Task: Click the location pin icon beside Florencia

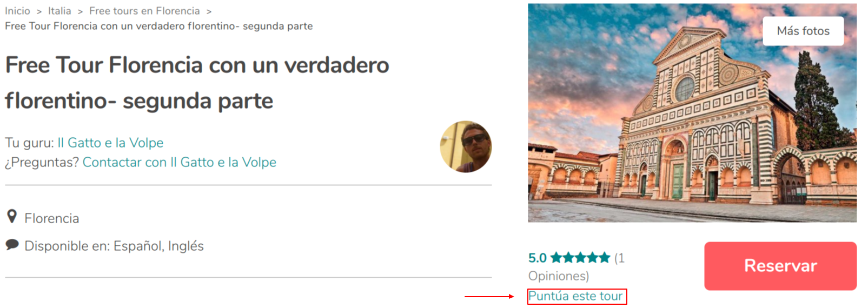Action: (x=12, y=217)
